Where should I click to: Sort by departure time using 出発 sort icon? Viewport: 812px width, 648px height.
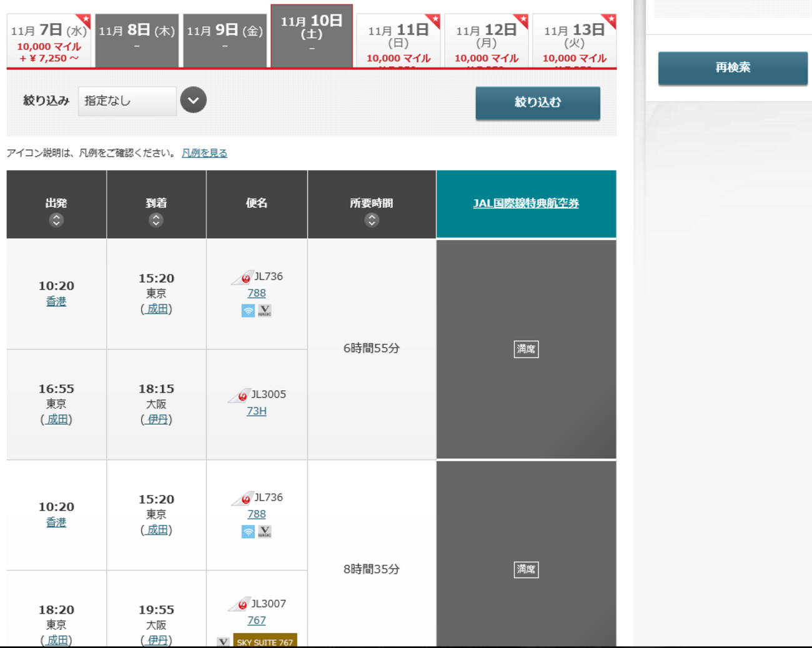56,220
